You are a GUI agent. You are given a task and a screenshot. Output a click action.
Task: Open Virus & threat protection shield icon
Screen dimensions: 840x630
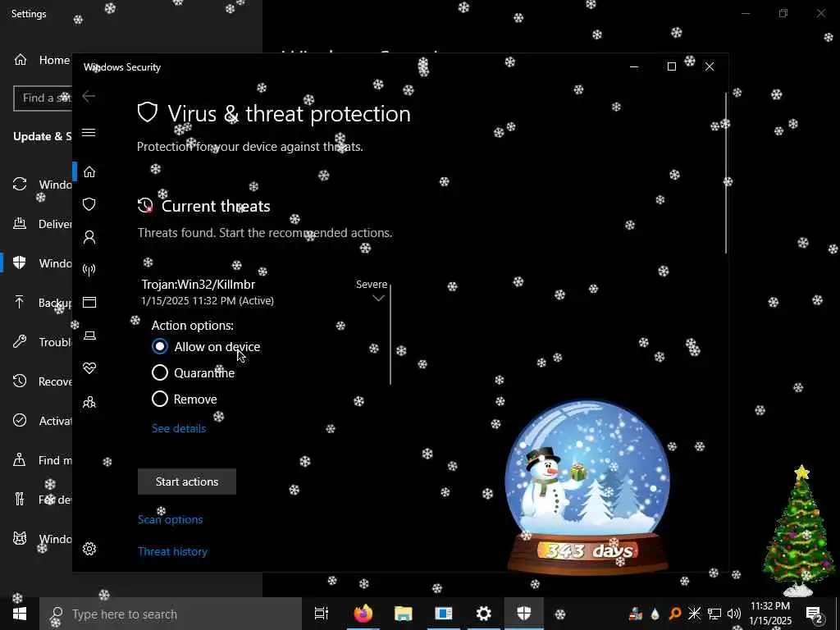89,204
